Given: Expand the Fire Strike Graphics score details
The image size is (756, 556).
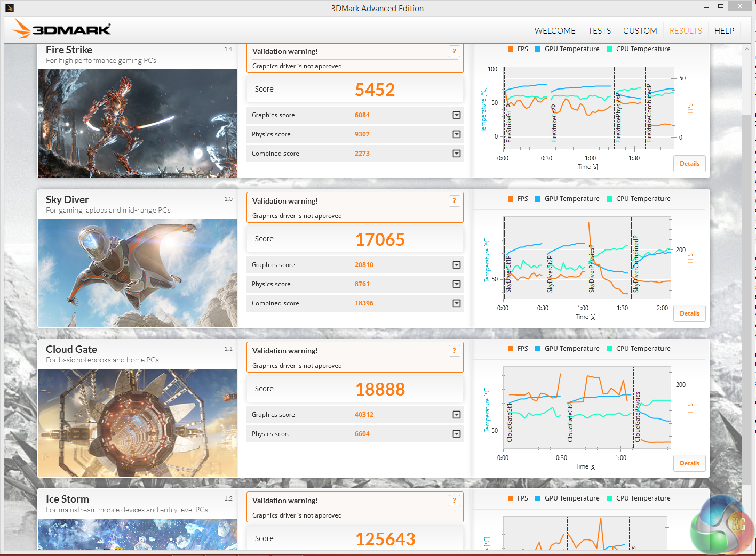Looking at the screenshot, I should coord(457,115).
